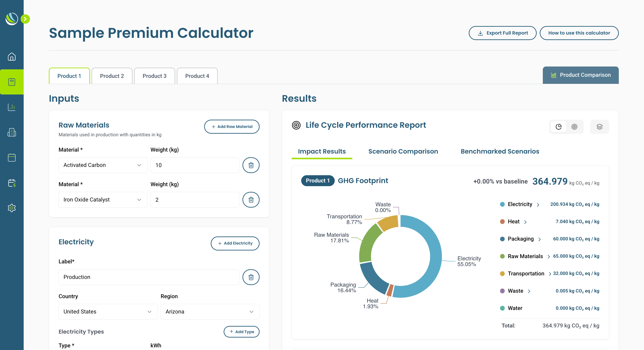644x350 pixels.
Task: Delete the Iron Oxide Catalyst row
Action: [251, 199]
